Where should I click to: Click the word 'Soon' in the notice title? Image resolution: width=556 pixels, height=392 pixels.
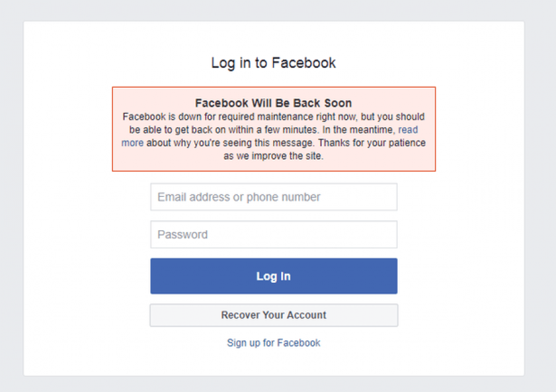(x=338, y=103)
